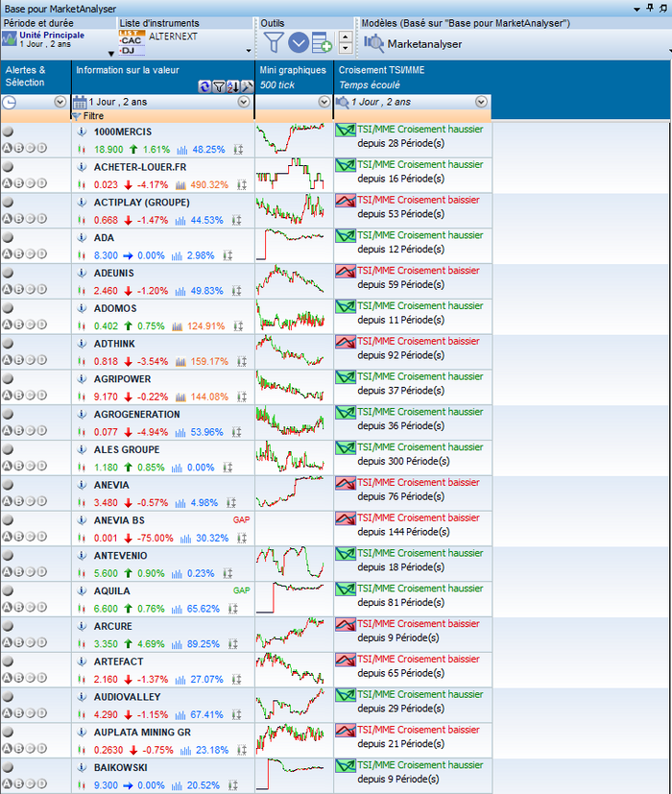The width and height of the screenshot is (672, 794).
Task: Click the info anchor icon for 1000MERCIS
Action: [x=82, y=132]
